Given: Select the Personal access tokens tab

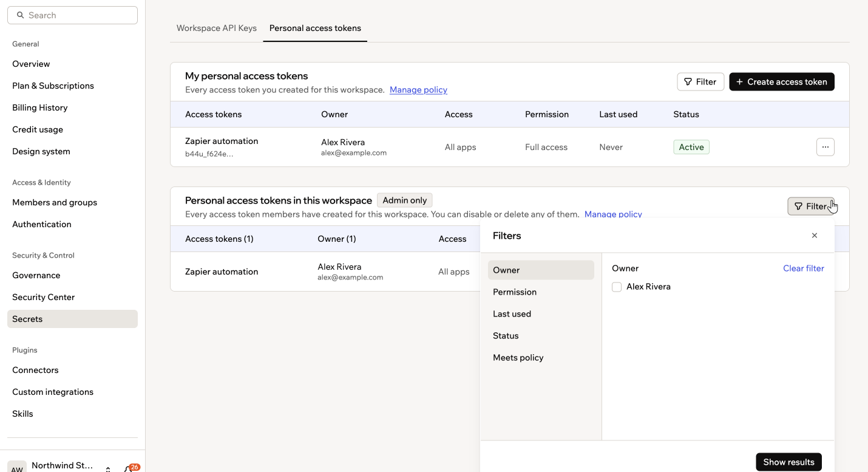Looking at the screenshot, I should tap(315, 28).
